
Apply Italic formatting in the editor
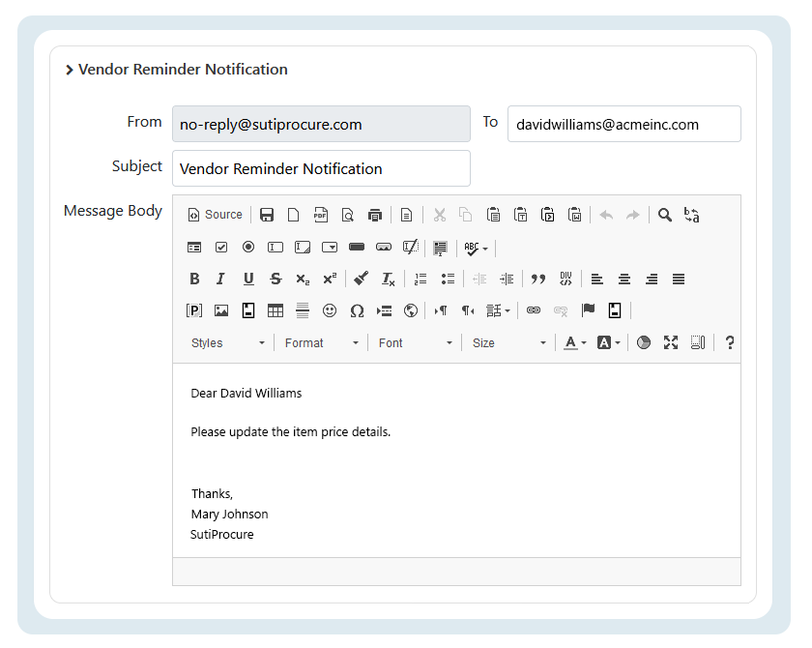click(x=220, y=279)
